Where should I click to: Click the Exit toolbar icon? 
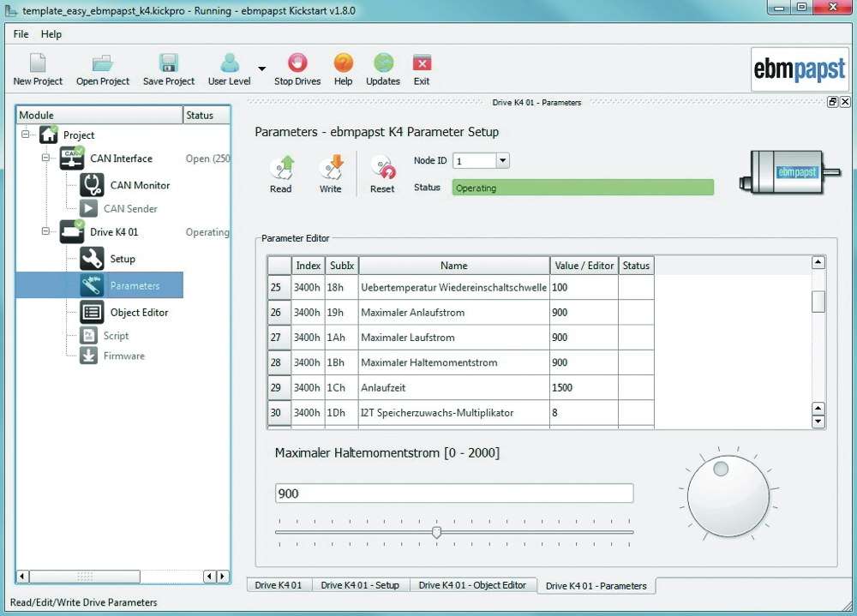click(x=422, y=63)
